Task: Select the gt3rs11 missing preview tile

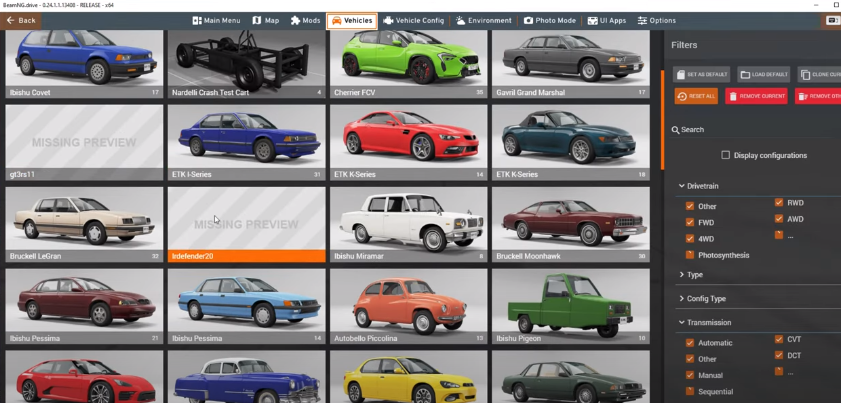Action: (x=84, y=142)
